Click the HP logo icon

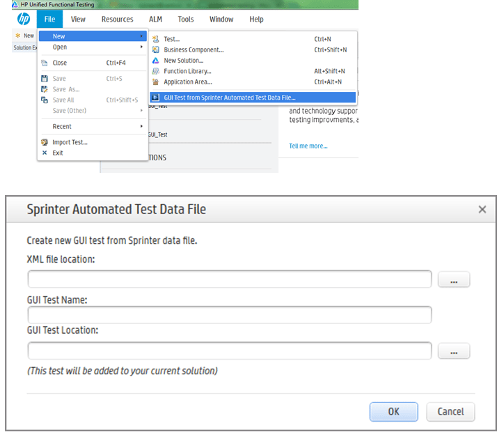click(24, 19)
